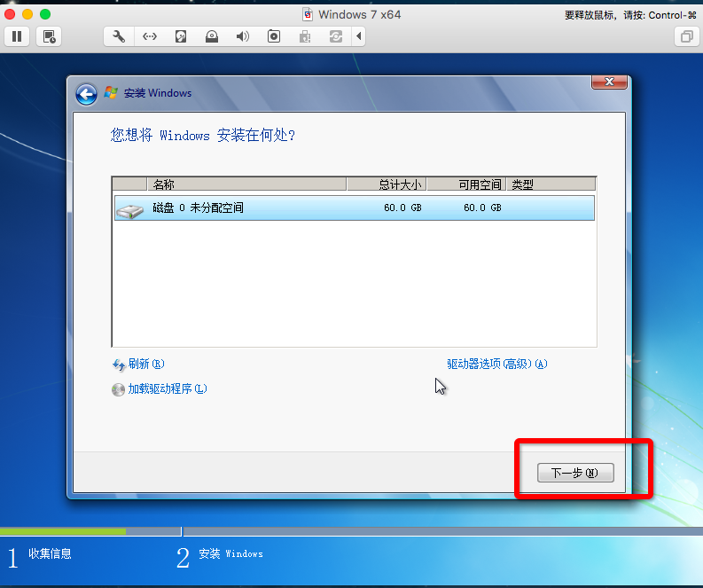Go back using the blue arrow
The image size is (703, 588).
click(86, 94)
